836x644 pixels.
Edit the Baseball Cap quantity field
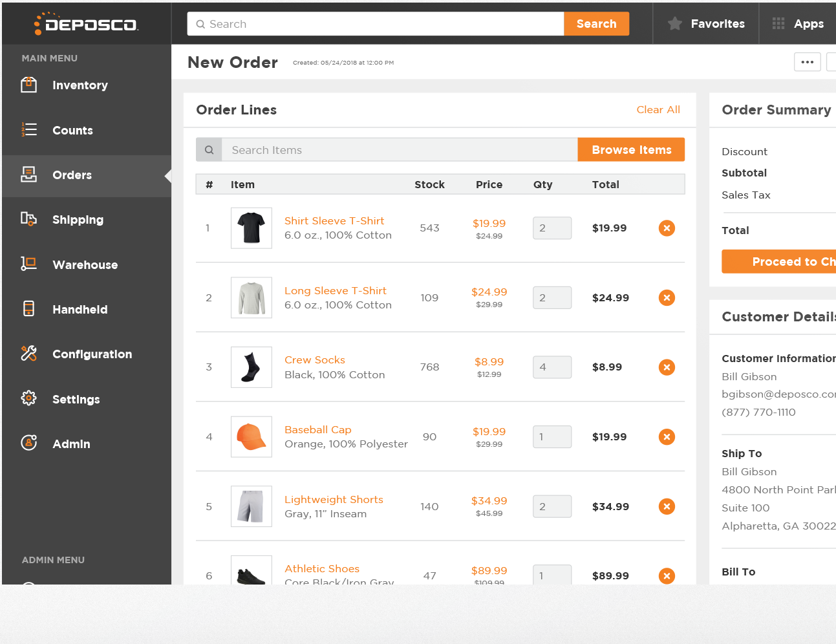click(552, 436)
